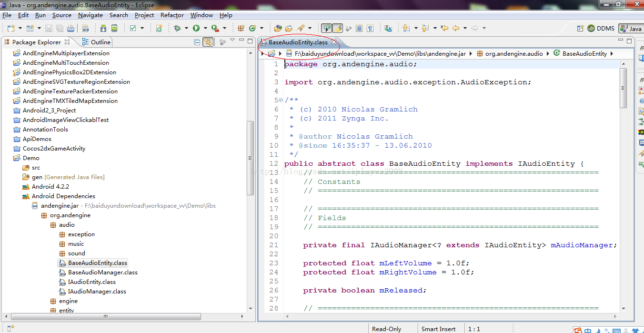Collapse the Javadoc comment fold at line 5
The image size is (644, 333).
tap(281, 100)
